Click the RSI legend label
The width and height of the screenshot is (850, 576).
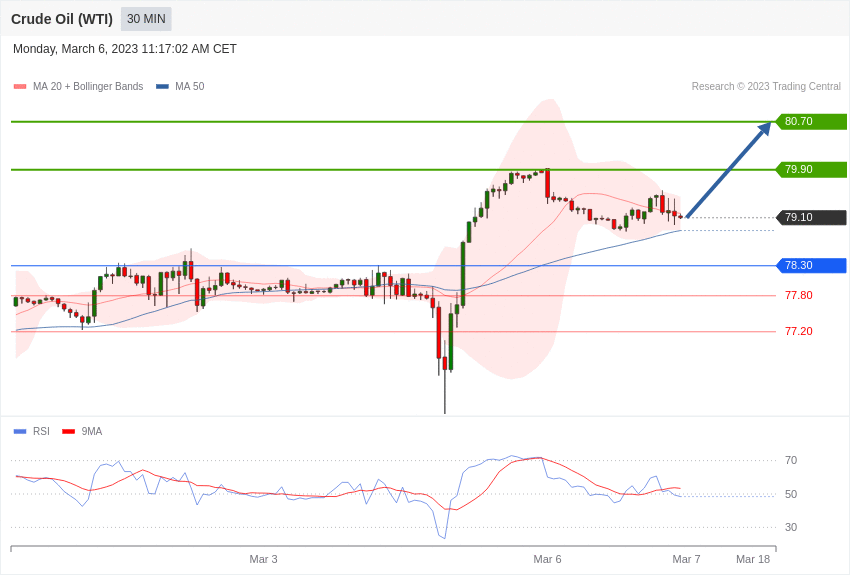[x=41, y=432]
